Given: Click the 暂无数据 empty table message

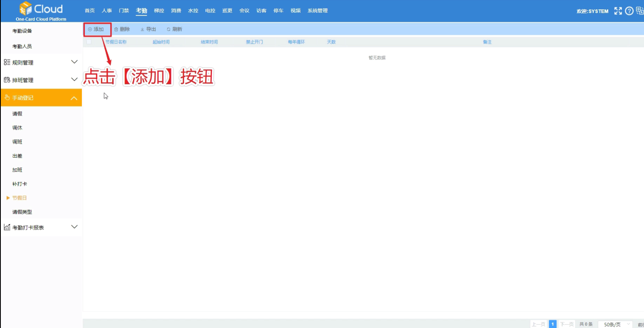Looking at the screenshot, I should point(377,58).
